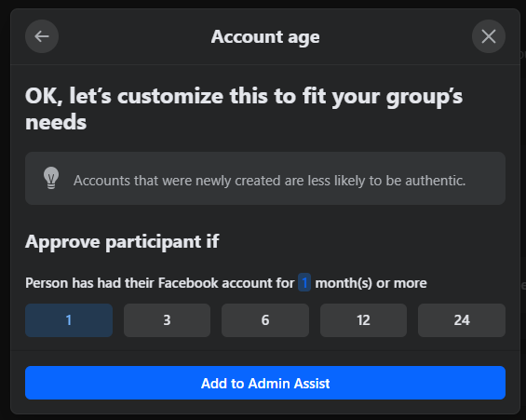This screenshot has width=526, height=420.
Task: Click the Account age dialog title
Action: [265, 37]
